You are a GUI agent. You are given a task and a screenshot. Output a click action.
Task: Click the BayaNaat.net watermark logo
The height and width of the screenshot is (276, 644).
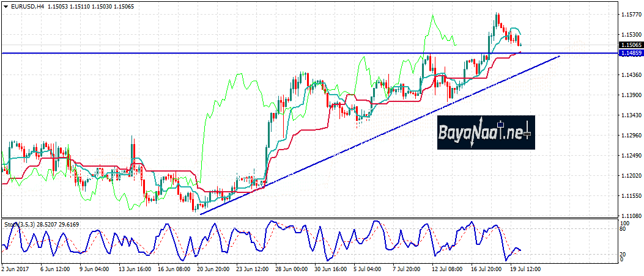[486, 132]
